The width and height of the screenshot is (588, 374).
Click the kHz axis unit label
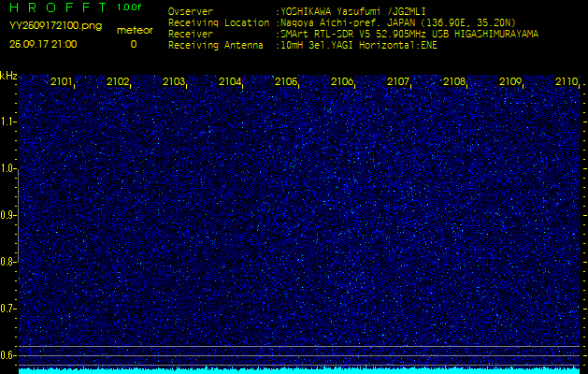8,76
